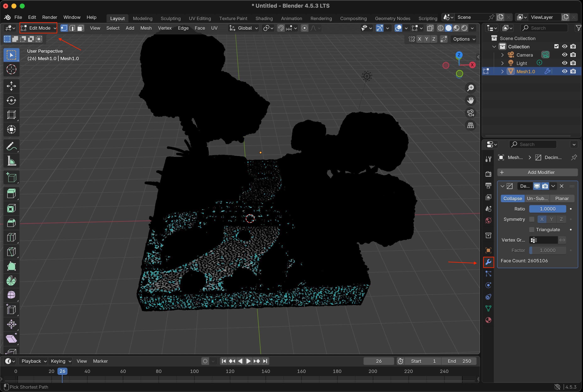Click the Ratio slider field

pyautogui.click(x=547, y=209)
